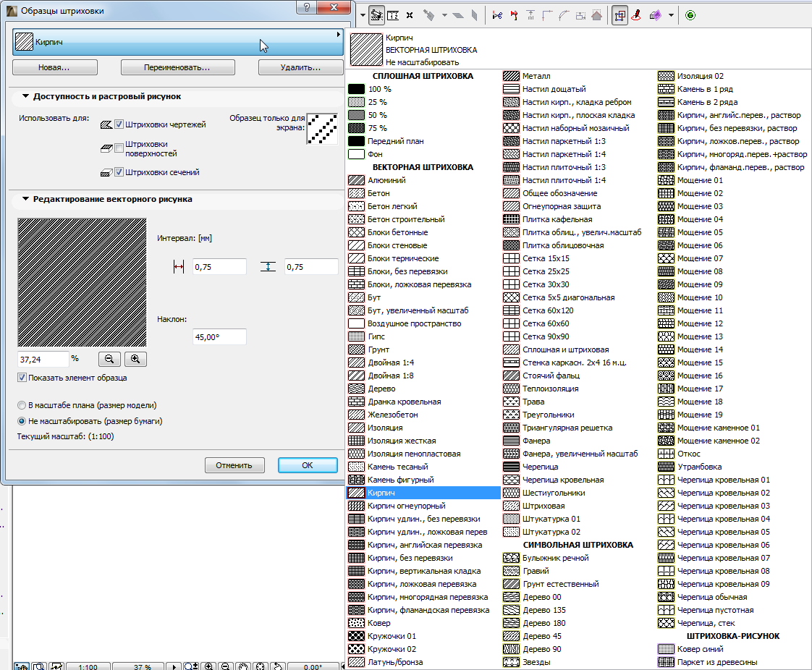Screen dimensions: 812x670
Task: Choose 'Паркет из древесины' image fill
Action: pyautogui.click(x=734, y=662)
